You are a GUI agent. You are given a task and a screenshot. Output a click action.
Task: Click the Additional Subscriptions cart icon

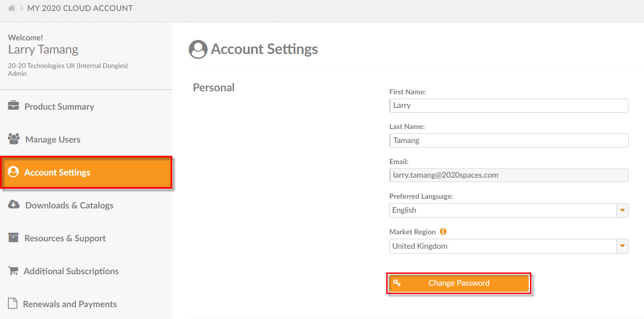coord(13,271)
